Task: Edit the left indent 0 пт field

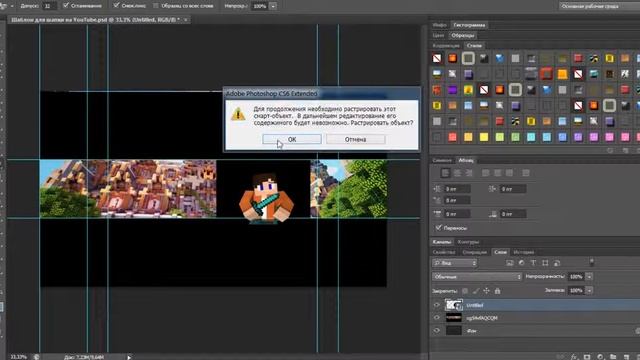Action: [x=457, y=189]
